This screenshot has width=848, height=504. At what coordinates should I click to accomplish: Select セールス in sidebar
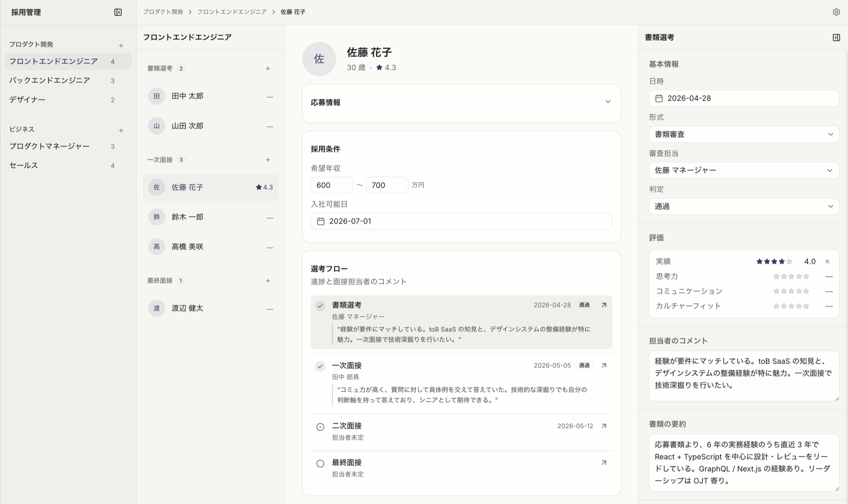coord(68,165)
